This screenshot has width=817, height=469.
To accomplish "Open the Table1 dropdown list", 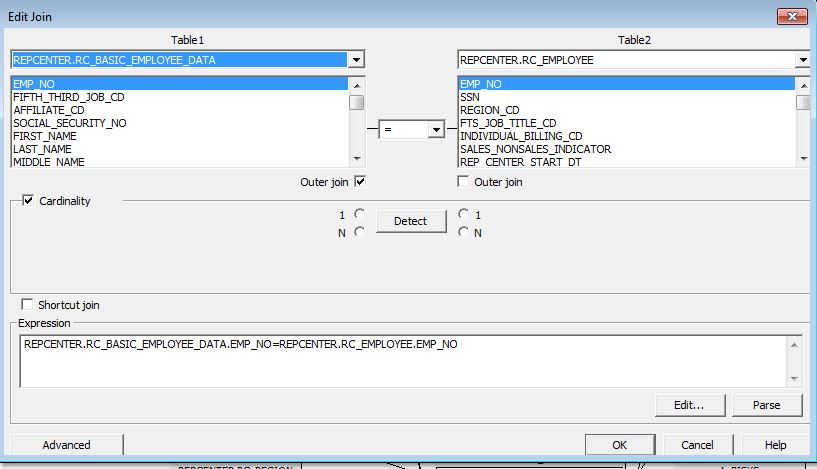I will click(x=357, y=60).
